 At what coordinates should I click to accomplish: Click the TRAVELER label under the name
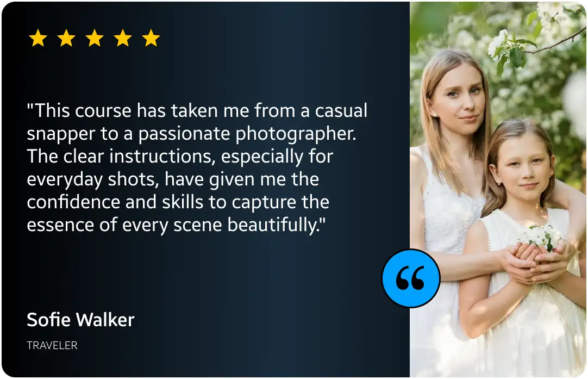[52, 345]
